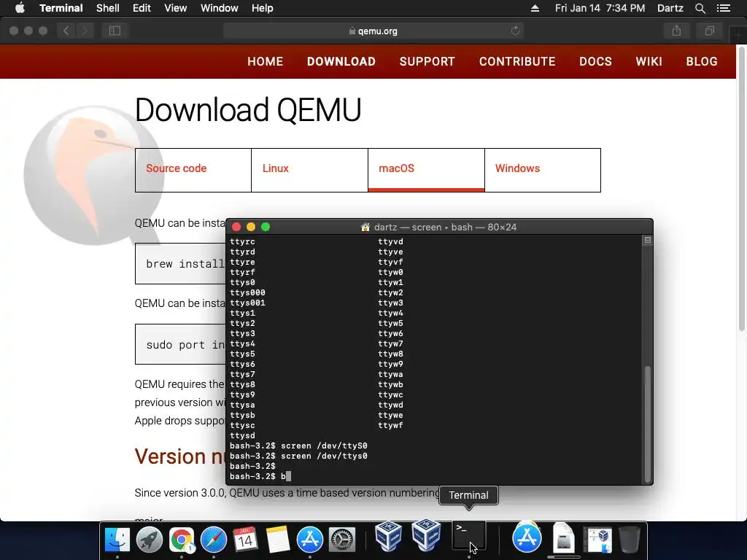Open the View menu

(x=175, y=8)
